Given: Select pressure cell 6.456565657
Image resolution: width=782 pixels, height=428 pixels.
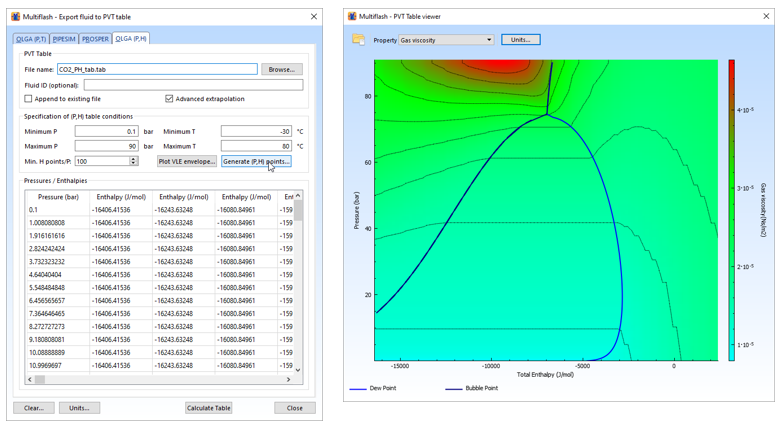Looking at the screenshot, I should (x=58, y=301).
